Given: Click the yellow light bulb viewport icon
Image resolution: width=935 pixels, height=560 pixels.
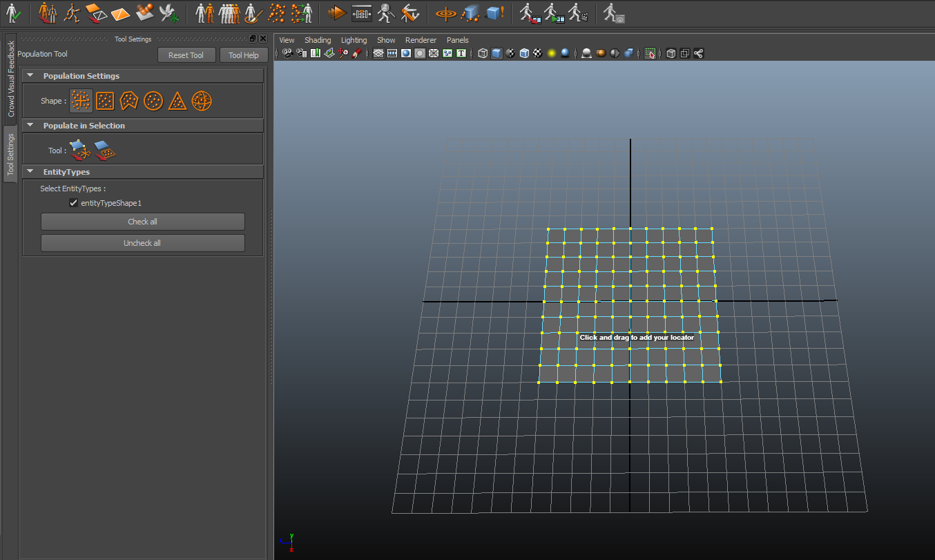Looking at the screenshot, I should pyautogui.click(x=552, y=53).
